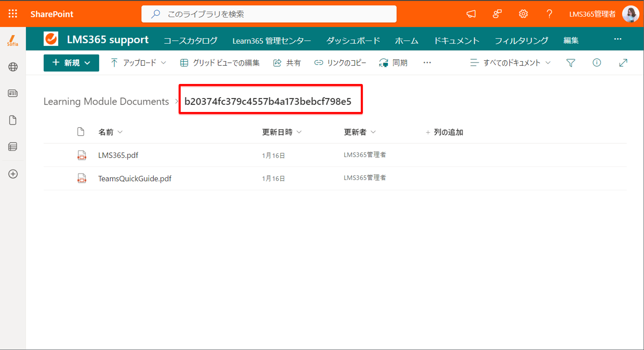Viewport: 644px width, 350px height.
Task: Go to ホーム navigation item
Action: [407, 40]
